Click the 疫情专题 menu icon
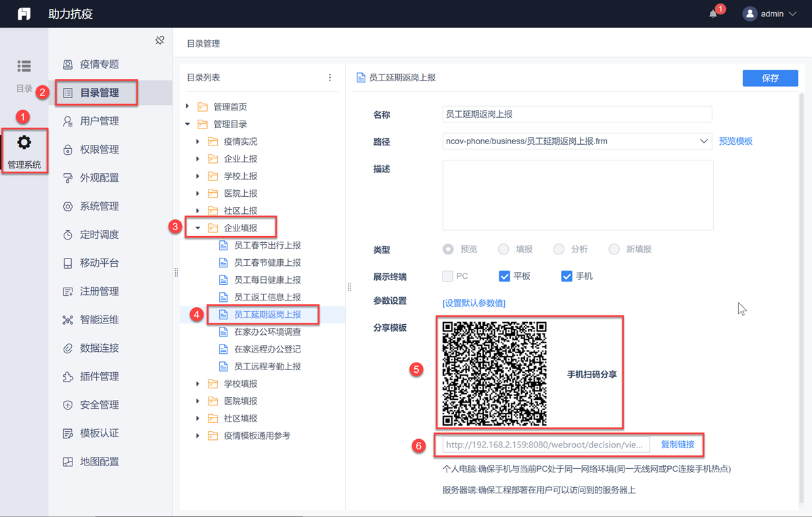Screen dimensions: 812x517 pos(68,64)
